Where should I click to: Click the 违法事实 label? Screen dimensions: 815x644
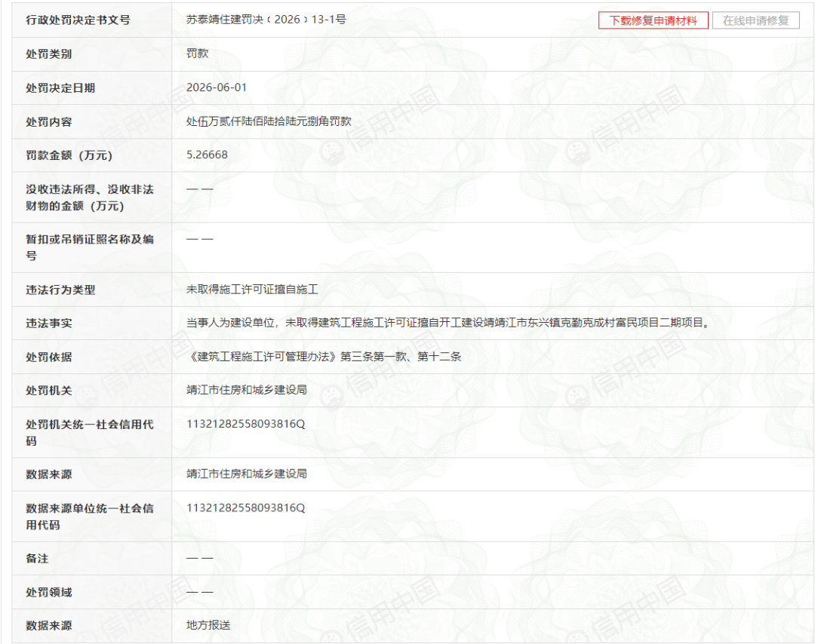click(49, 323)
